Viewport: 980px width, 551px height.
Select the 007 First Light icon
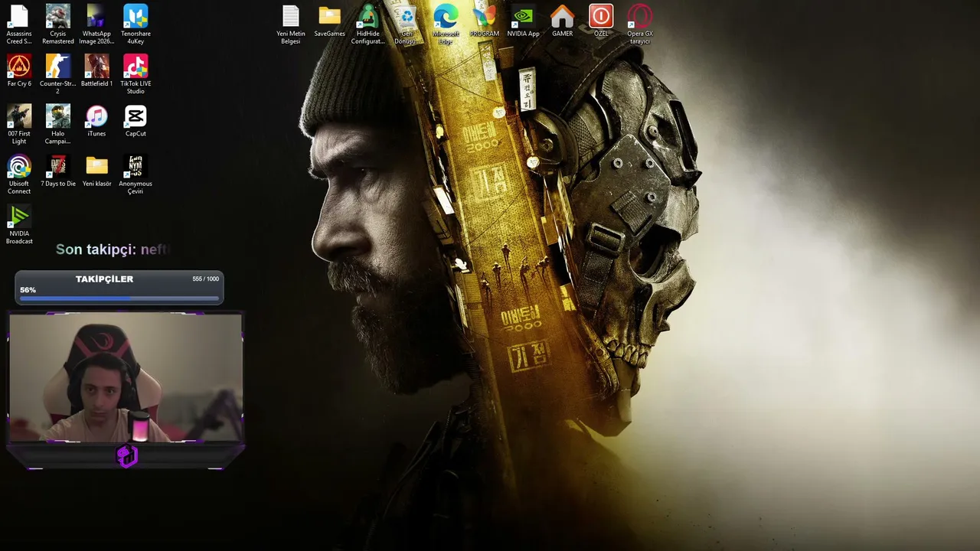click(19, 124)
